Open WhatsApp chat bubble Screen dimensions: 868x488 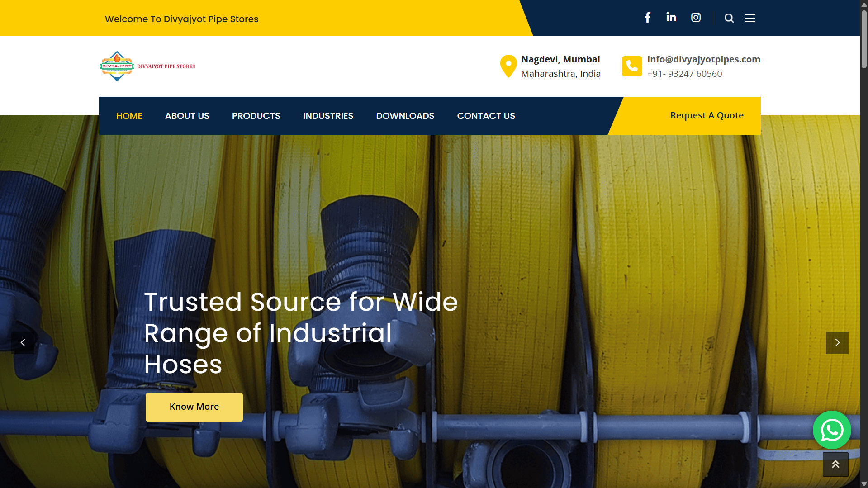pyautogui.click(x=832, y=430)
